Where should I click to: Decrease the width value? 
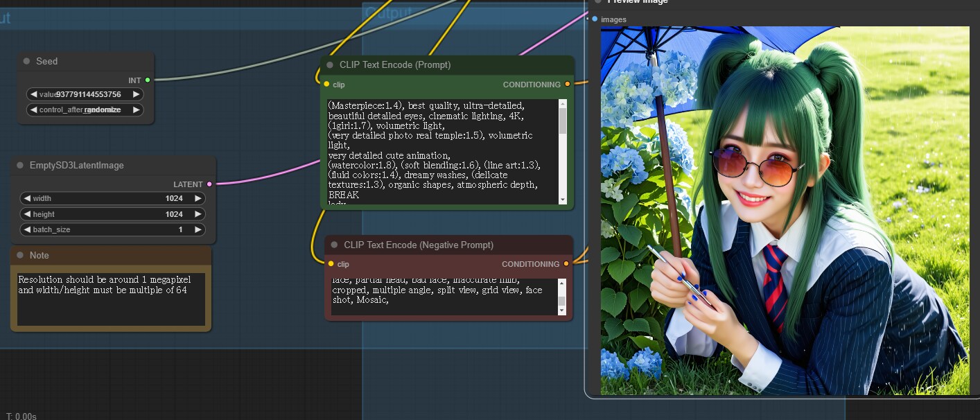click(26, 198)
